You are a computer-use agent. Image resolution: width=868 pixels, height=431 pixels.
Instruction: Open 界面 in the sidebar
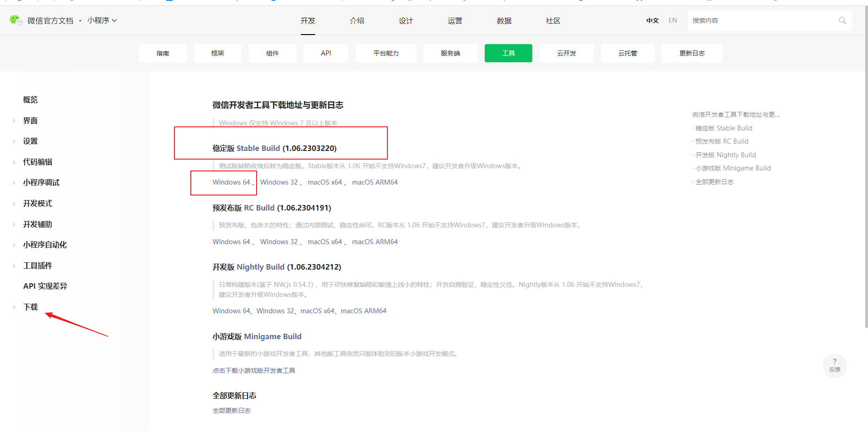(30, 121)
